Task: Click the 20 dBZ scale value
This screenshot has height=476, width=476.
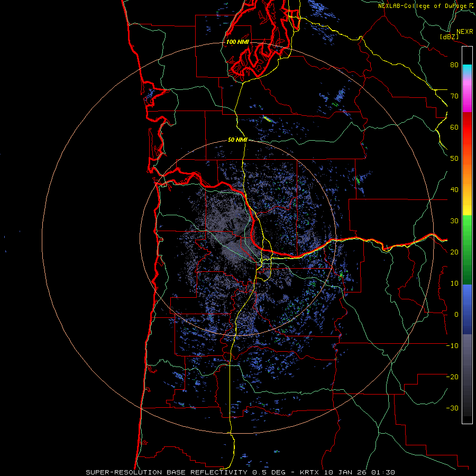Action: pyautogui.click(x=454, y=252)
